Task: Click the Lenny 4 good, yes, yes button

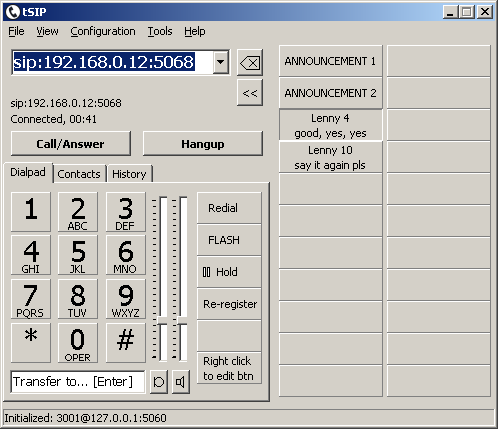Action: point(330,125)
